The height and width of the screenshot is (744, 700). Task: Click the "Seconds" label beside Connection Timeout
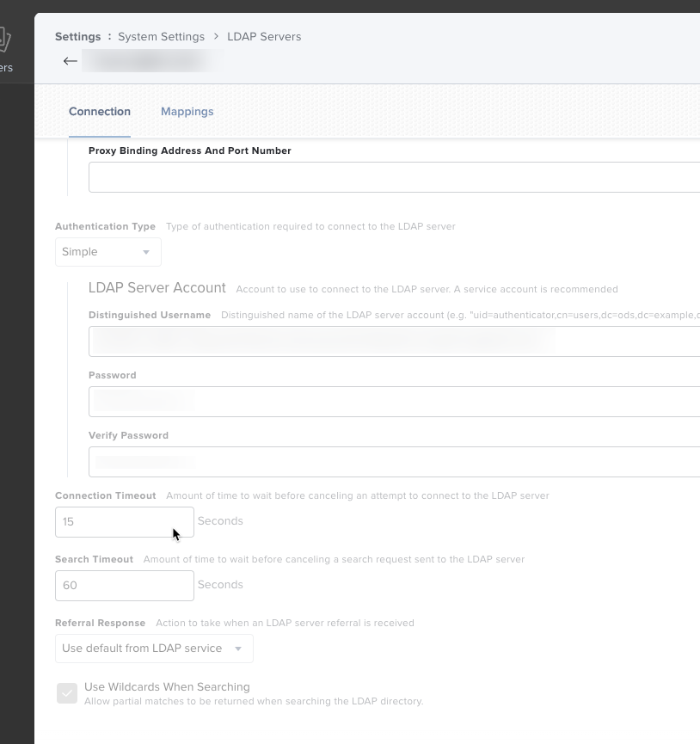pos(220,521)
